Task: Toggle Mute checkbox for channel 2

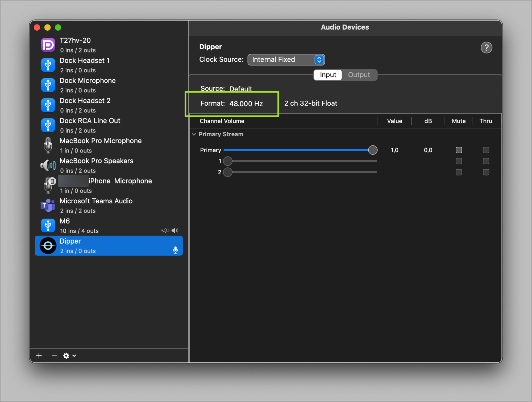Action: coord(459,172)
